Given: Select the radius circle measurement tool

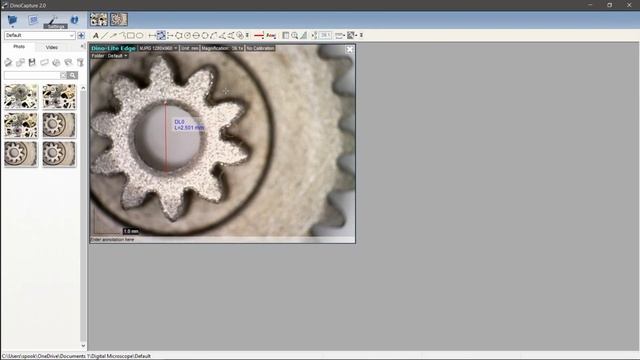Looking at the screenshot, I should (x=187, y=36).
